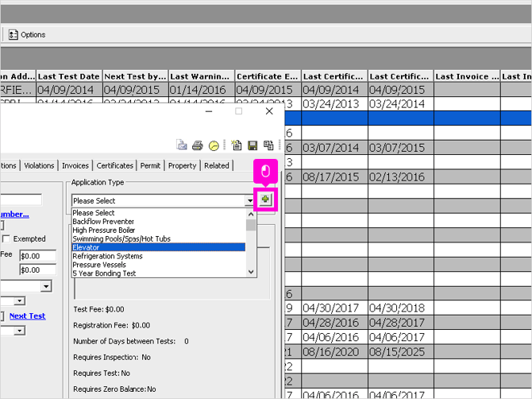Click the printer icon in dialog toolbar
The image size is (532, 399).
(x=198, y=145)
